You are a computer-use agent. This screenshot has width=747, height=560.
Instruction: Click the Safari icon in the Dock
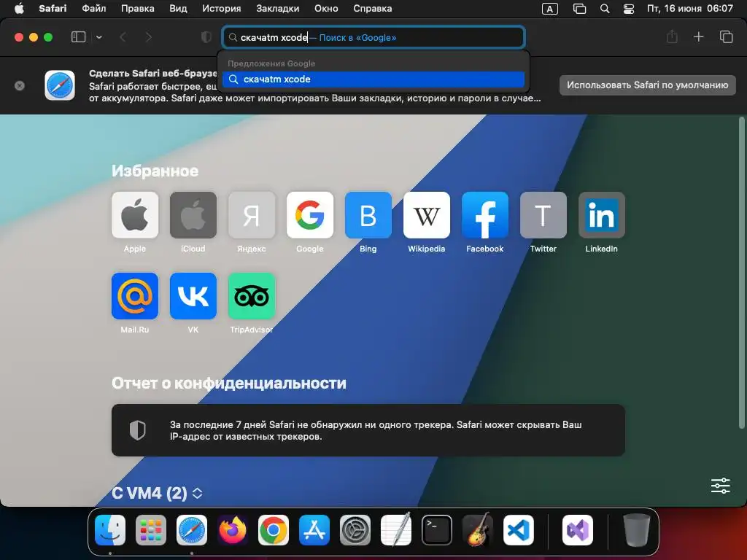pyautogui.click(x=192, y=530)
